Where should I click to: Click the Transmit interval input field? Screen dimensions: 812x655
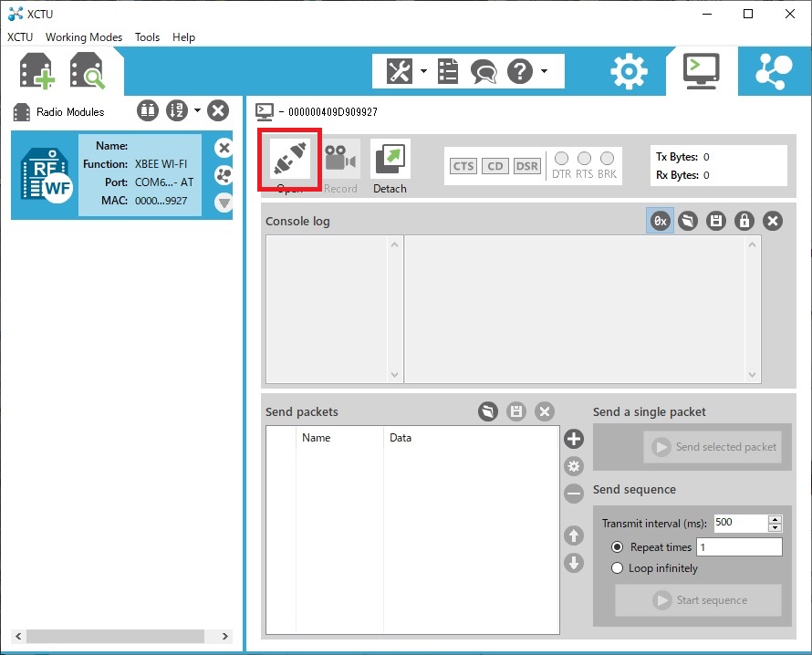(740, 524)
